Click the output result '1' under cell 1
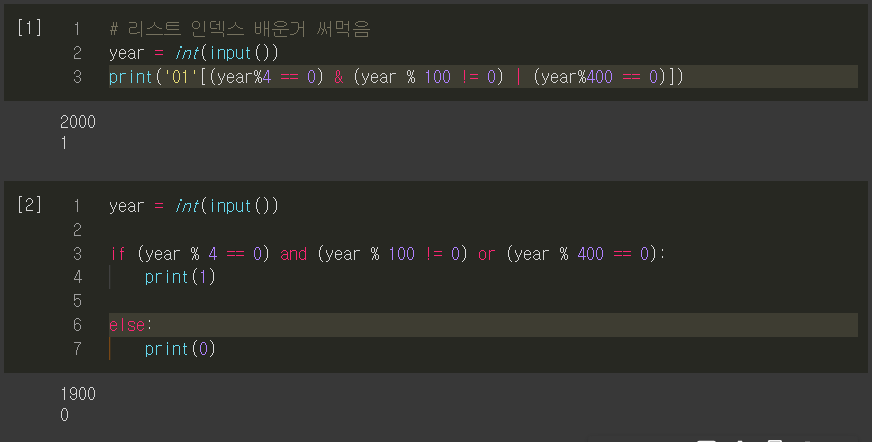 coord(64,143)
